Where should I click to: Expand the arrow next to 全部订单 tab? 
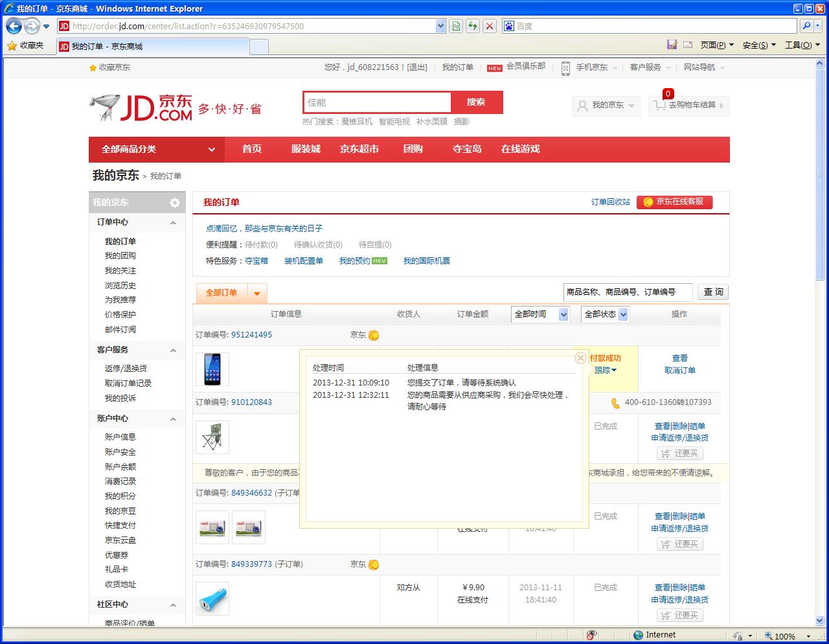[256, 293]
